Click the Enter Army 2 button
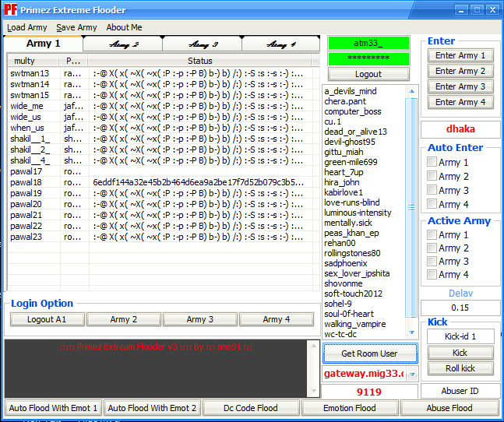504x422 pixels. pos(460,71)
